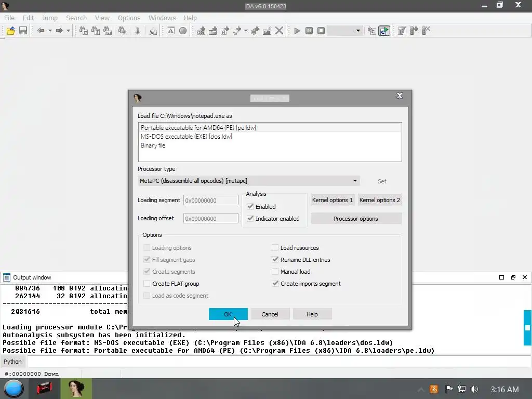This screenshot has height=399, width=532.
Task: Open the Edit menu
Action: coord(28,18)
